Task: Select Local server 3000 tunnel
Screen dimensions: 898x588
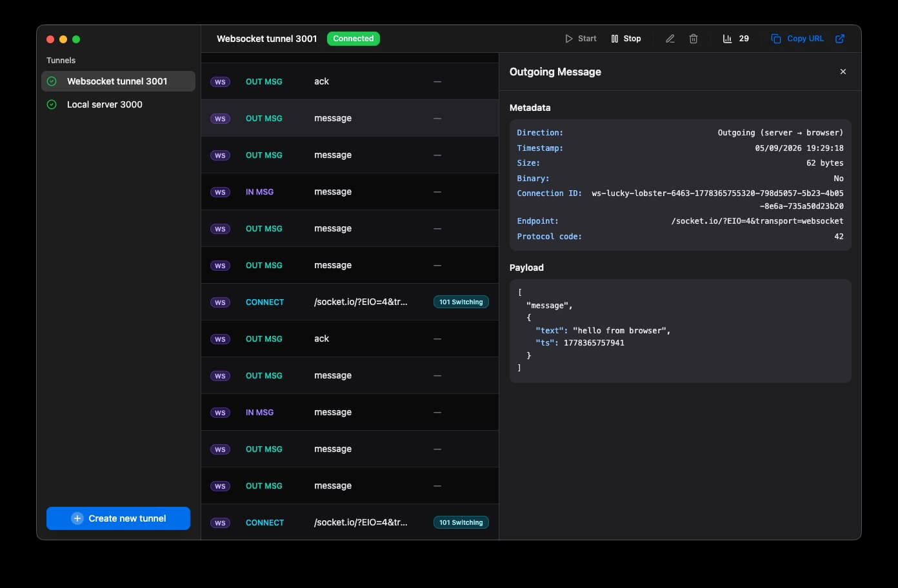Action: 118,104
